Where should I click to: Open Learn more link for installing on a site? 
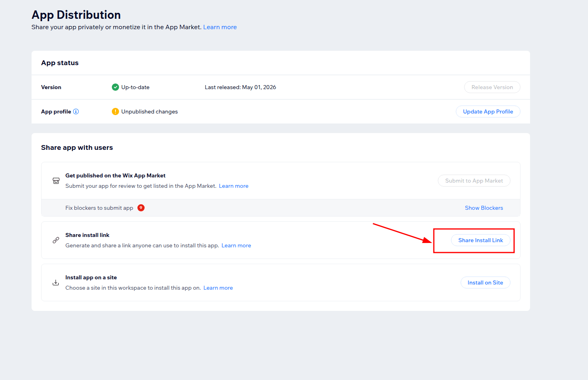218,288
